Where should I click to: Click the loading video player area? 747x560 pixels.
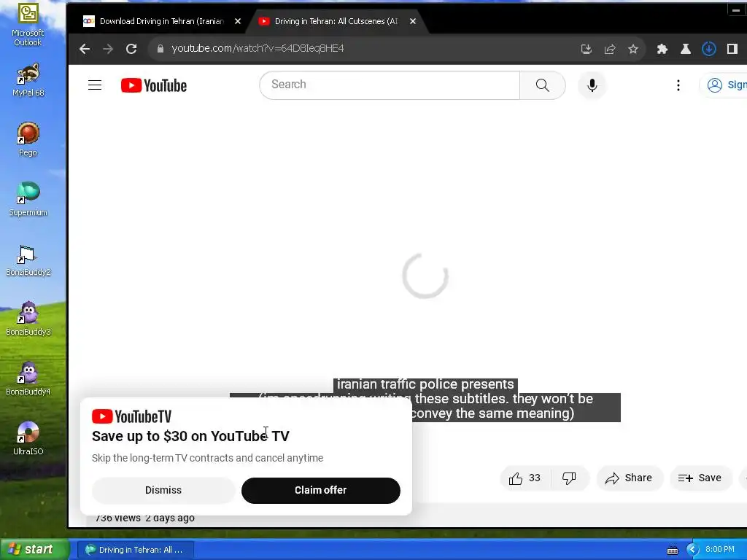pyautogui.click(x=425, y=276)
